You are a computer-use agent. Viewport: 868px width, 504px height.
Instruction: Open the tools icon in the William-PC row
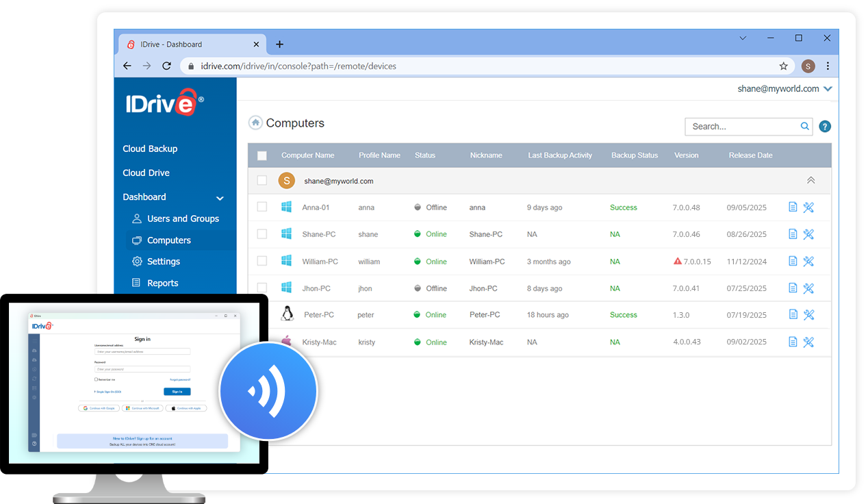coord(808,261)
